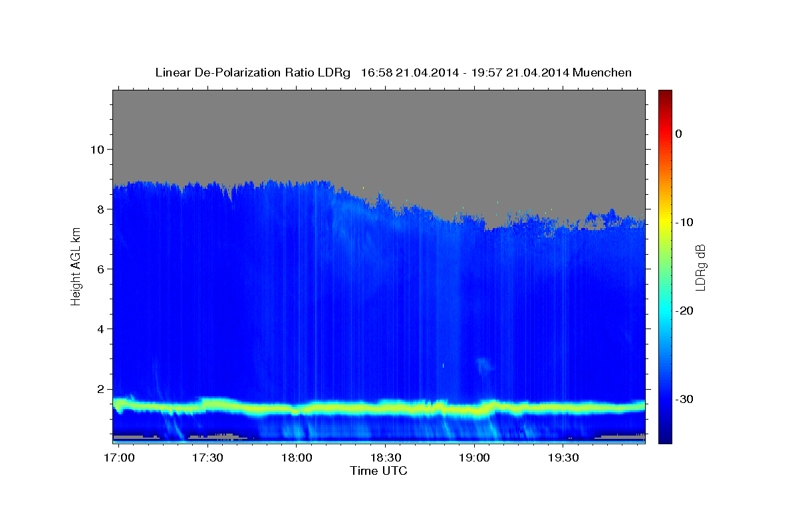The image size is (798, 532).
Task: Click the 'Time UTC' axis label
Action: tap(378, 471)
